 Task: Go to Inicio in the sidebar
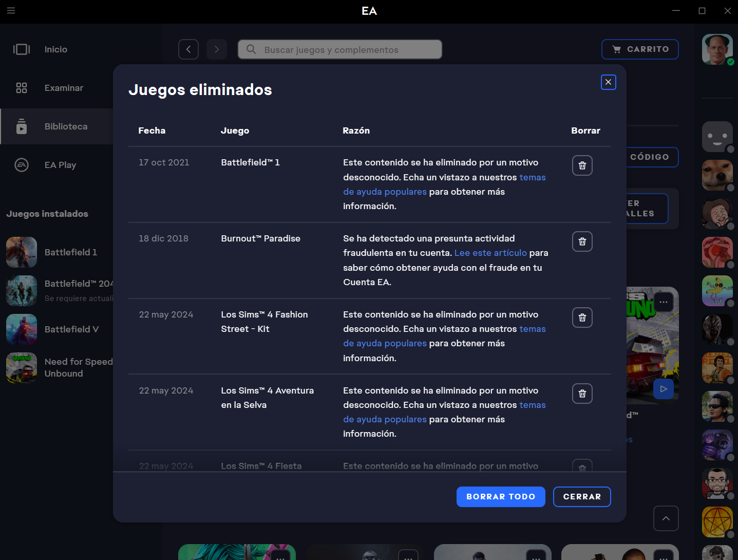tap(56, 49)
